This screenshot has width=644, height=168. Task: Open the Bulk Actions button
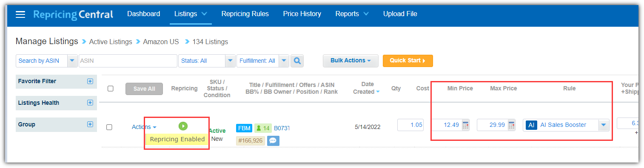pyautogui.click(x=350, y=61)
